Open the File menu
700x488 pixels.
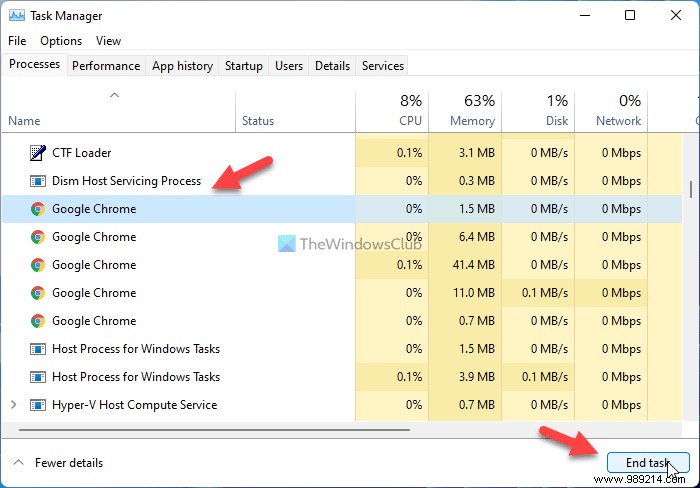[x=17, y=41]
